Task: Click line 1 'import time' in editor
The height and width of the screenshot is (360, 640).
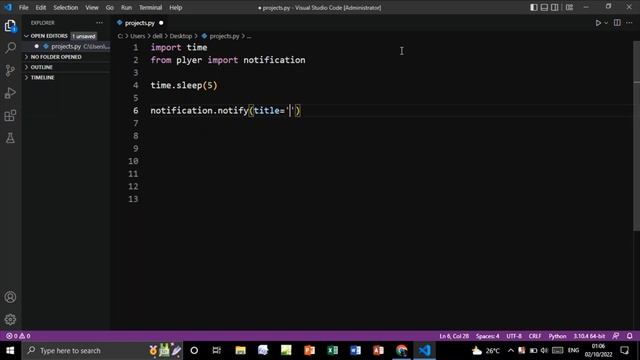Action: 179,47
